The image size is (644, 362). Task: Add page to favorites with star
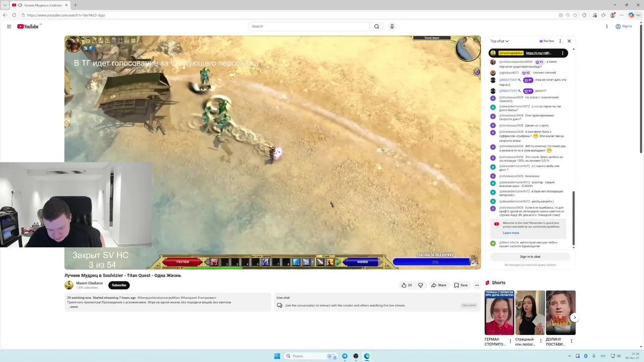575,15
